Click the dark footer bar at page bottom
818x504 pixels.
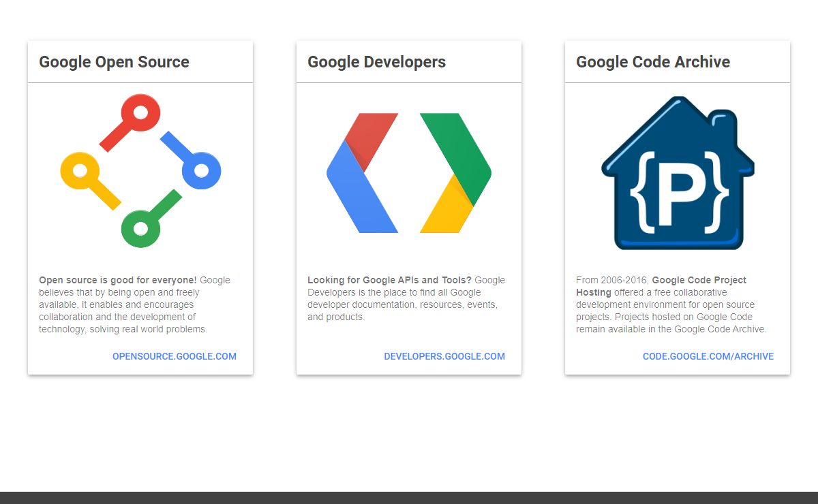409,498
